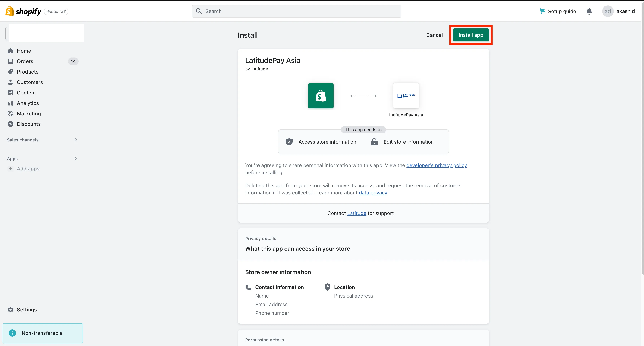Image resolution: width=644 pixels, height=346 pixels.
Task: Click the Latitude support link
Action: tap(356, 213)
